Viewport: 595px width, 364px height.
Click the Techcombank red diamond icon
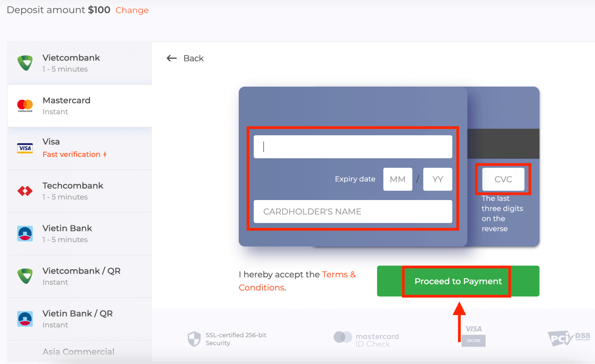tap(25, 191)
